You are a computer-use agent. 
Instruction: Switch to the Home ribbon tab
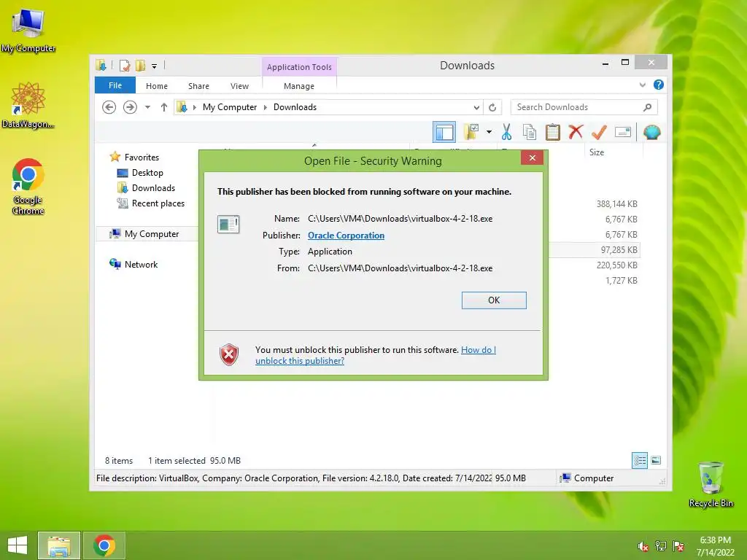[157, 86]
